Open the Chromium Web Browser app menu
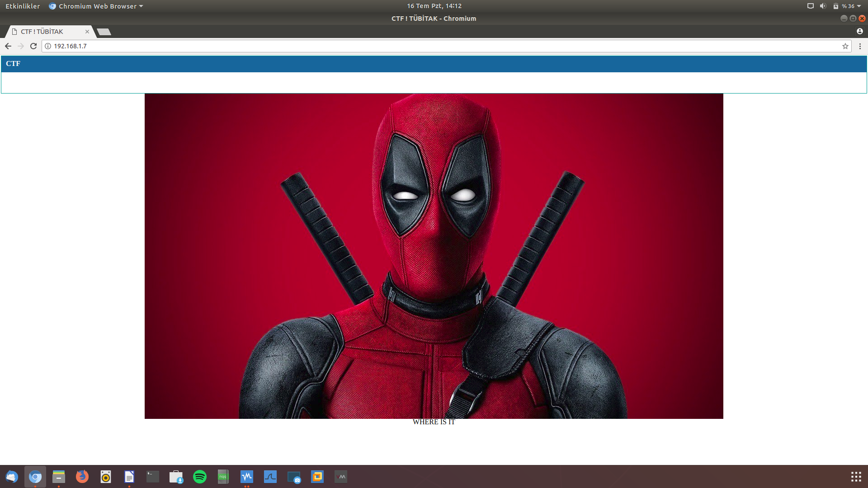This screenshot has width=868, height=488. (96, 6)
